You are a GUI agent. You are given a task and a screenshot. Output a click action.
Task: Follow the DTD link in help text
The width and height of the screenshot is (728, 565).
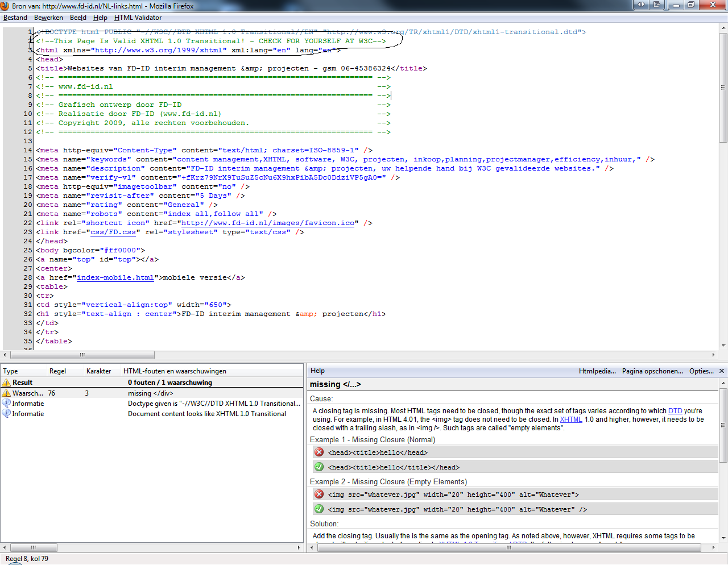click(x=675, y=411)
